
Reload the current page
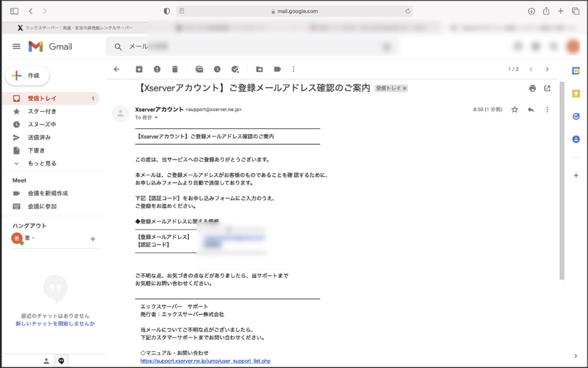[408, 11]
